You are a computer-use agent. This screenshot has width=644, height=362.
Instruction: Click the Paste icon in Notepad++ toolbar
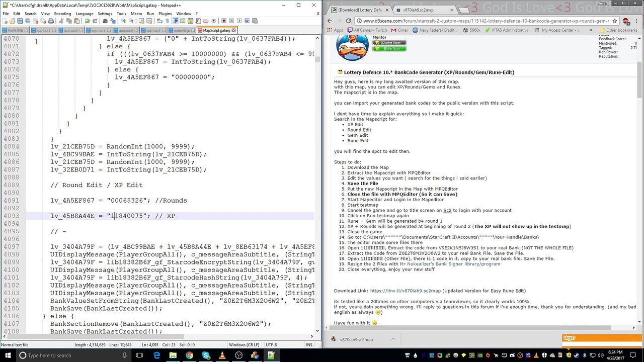tap(76, 21)
